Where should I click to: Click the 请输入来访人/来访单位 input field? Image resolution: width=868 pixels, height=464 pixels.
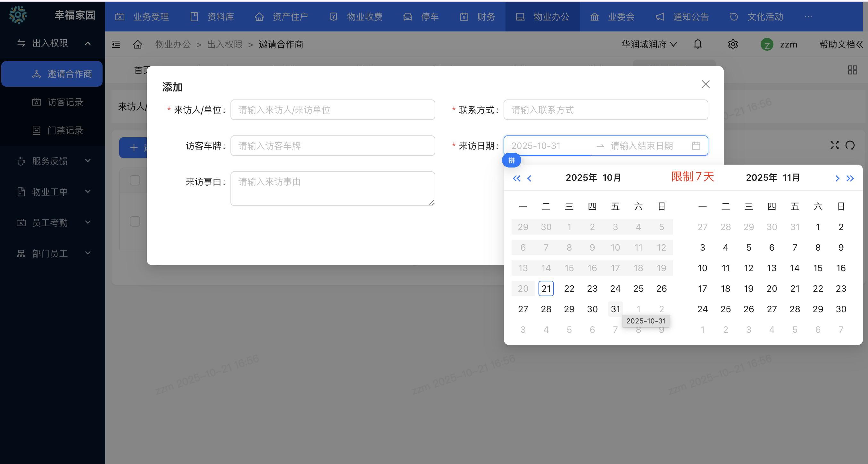coord(332,110)
